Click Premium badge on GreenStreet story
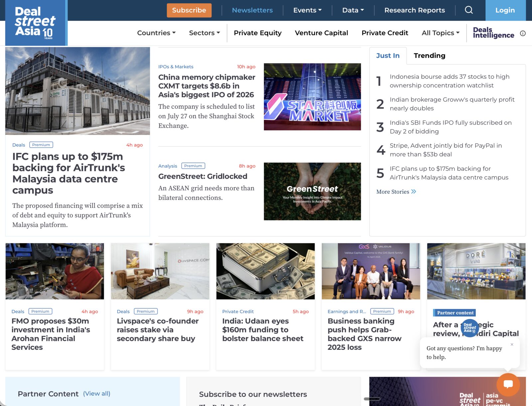Viewport: 532px width, 406px height. 193,166
